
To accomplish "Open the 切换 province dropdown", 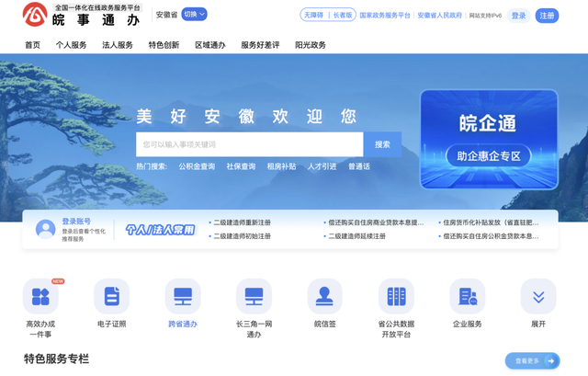I will click(194, 15).
